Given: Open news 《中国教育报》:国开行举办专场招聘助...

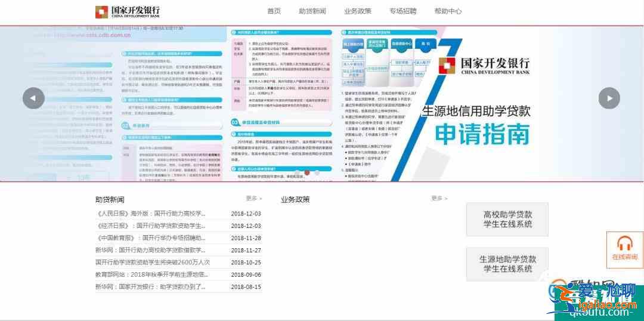Looking at the screenshot, I should coord(150,238).
